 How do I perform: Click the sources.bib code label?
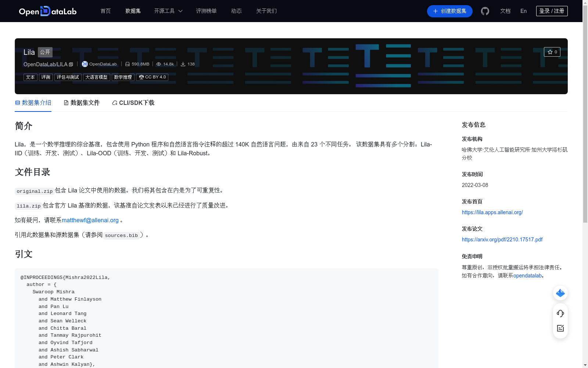point(121,236)
